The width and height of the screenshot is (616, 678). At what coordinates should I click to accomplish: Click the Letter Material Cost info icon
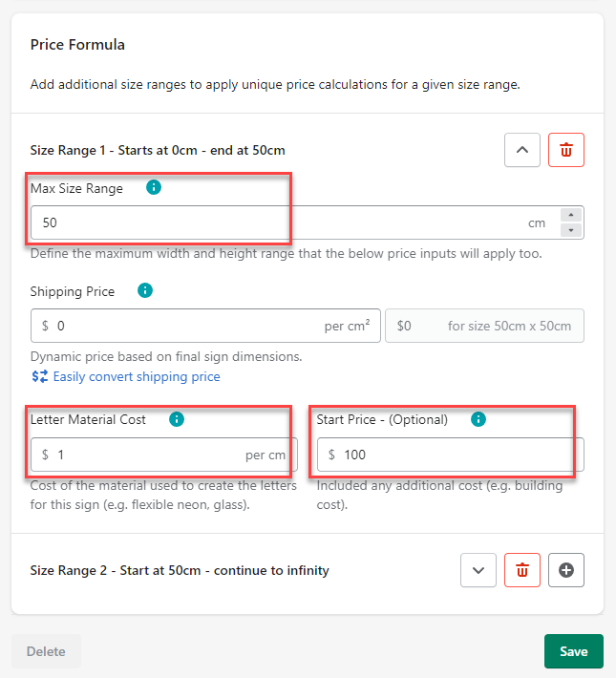[x=177, y=419]
